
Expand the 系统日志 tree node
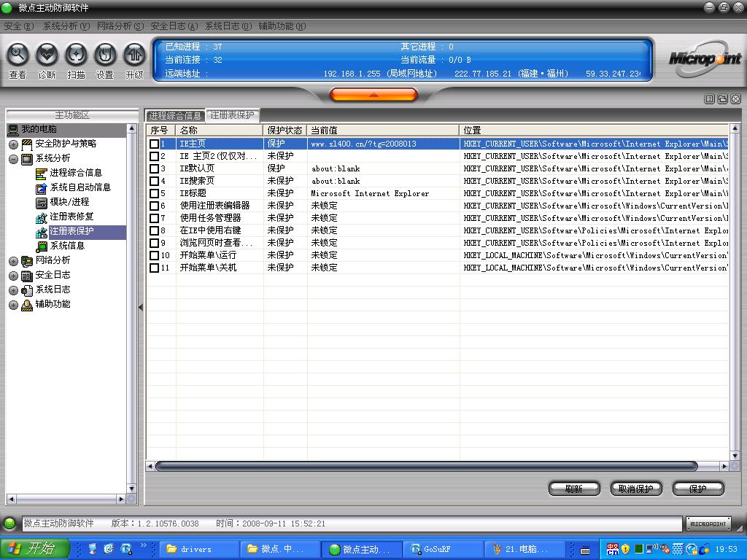click(x=13, y=290)
